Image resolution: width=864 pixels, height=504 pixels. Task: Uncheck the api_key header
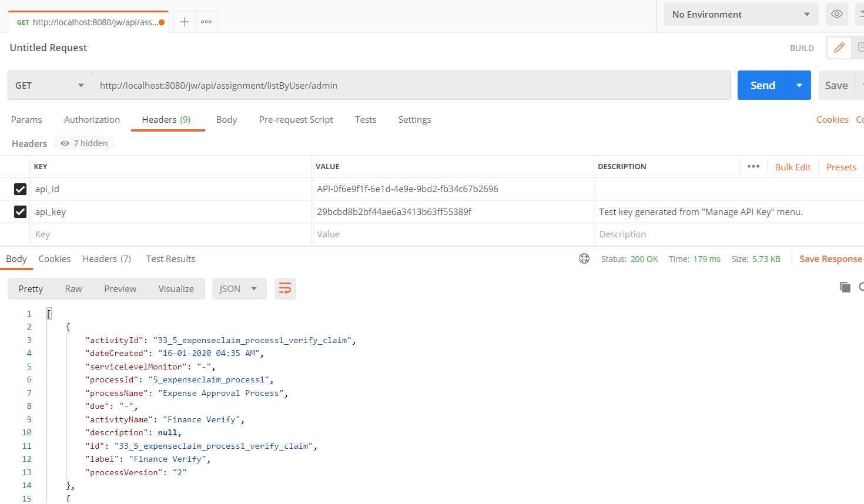(x=20, y=211)
